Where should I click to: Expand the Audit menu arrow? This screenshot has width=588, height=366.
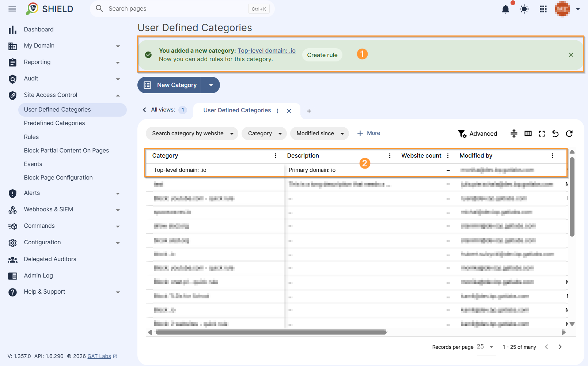(118, 79)
